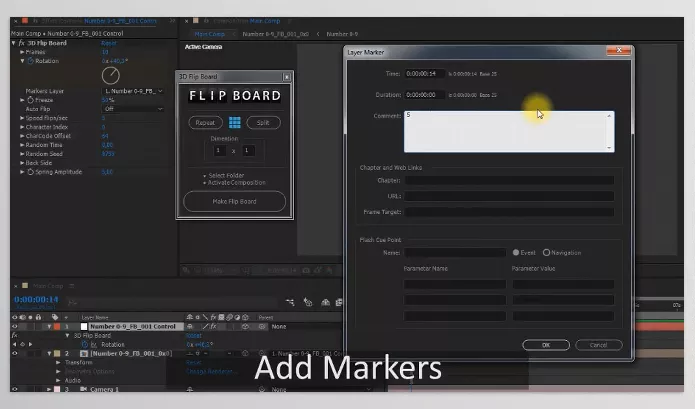The image size is (695, 409).
Task: Click the Frame Target field
Action: click(x=509, y=212)
